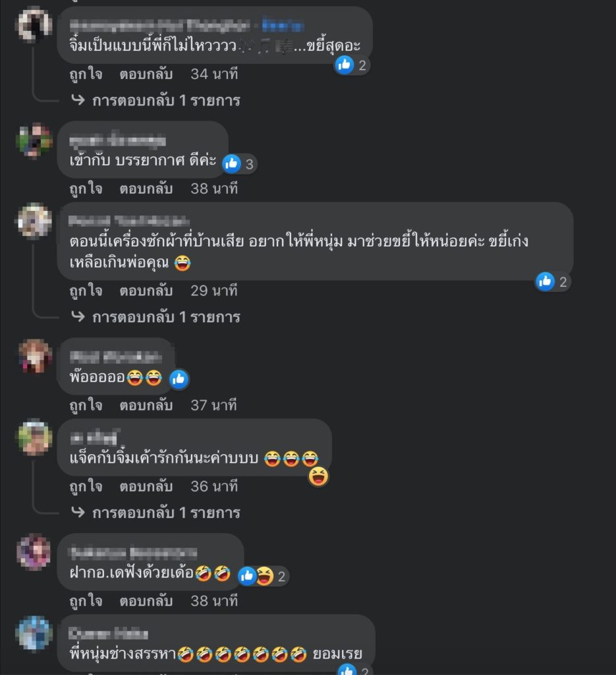
Task: Click the like reaction icon on the 34 นาที comment
Action: coord(345,65)
